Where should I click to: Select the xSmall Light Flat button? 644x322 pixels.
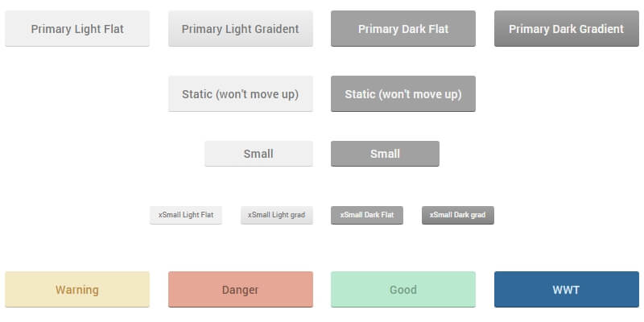[186, 215]
